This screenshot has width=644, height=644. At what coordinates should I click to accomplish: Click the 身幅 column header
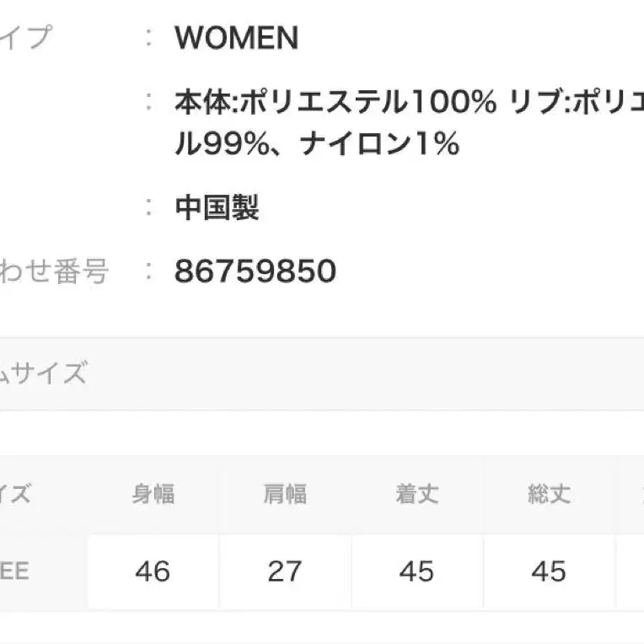pyautogui.click(x=153, y=494)
